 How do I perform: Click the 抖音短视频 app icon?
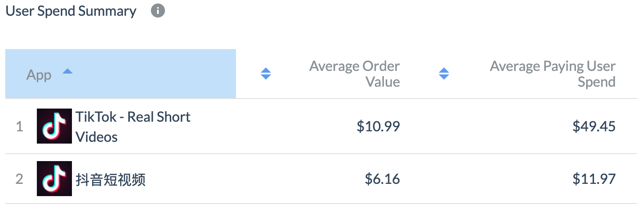tap(54, 179)
